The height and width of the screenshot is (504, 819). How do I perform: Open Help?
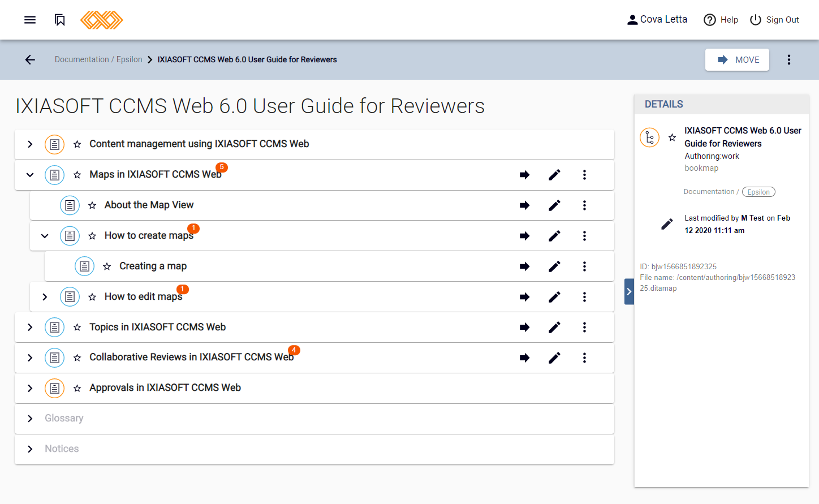721,20
